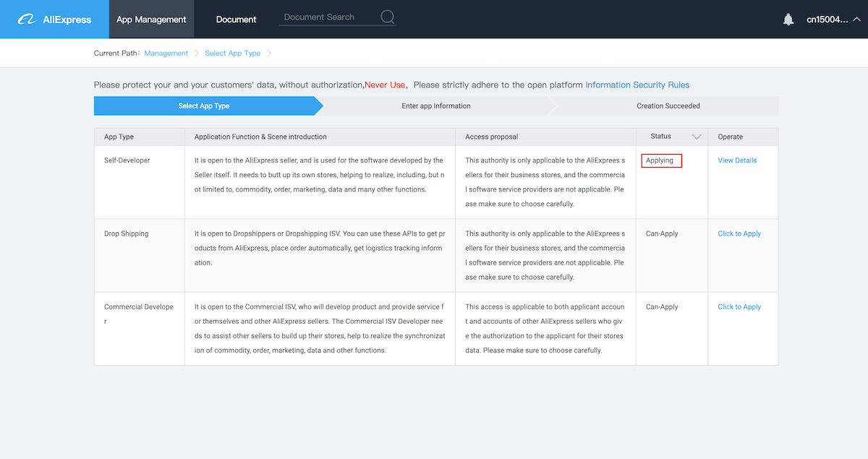Click the document search magnifier icon
The height and width of the screenshot is (459, 868).
[388, 18]
